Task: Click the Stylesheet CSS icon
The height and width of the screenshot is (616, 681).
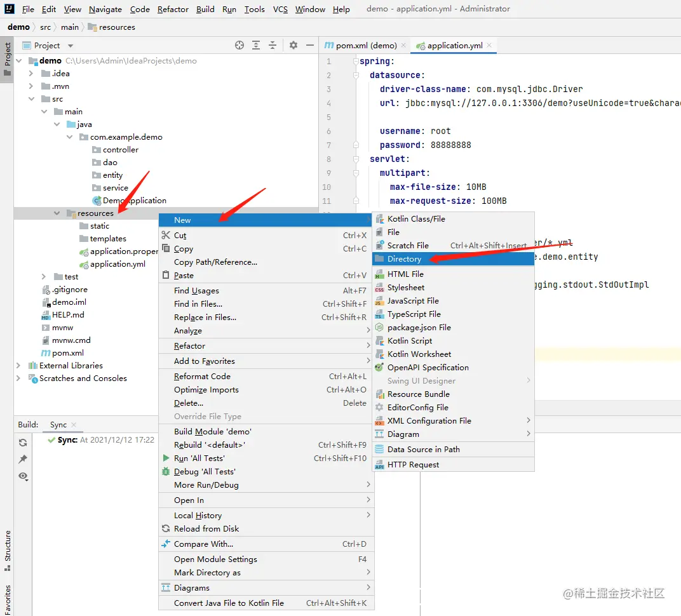Action: click(380, 288)
